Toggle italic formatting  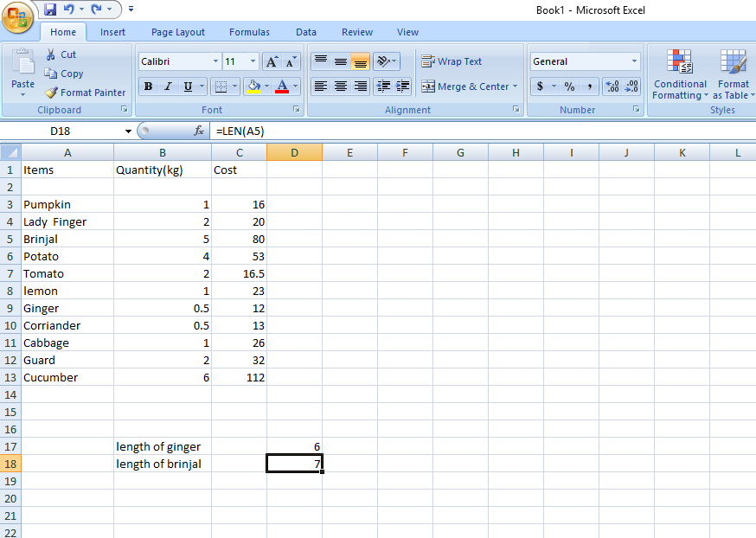point(168,86)
